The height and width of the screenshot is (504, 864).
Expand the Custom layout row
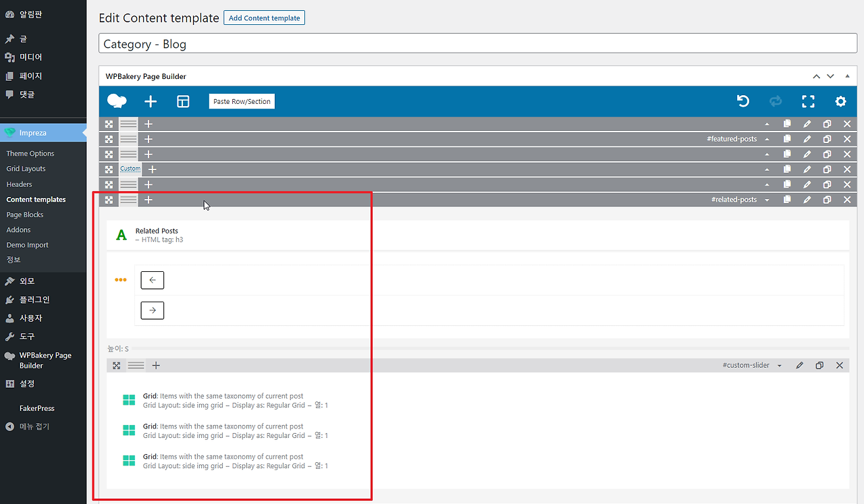coord(767,169)
